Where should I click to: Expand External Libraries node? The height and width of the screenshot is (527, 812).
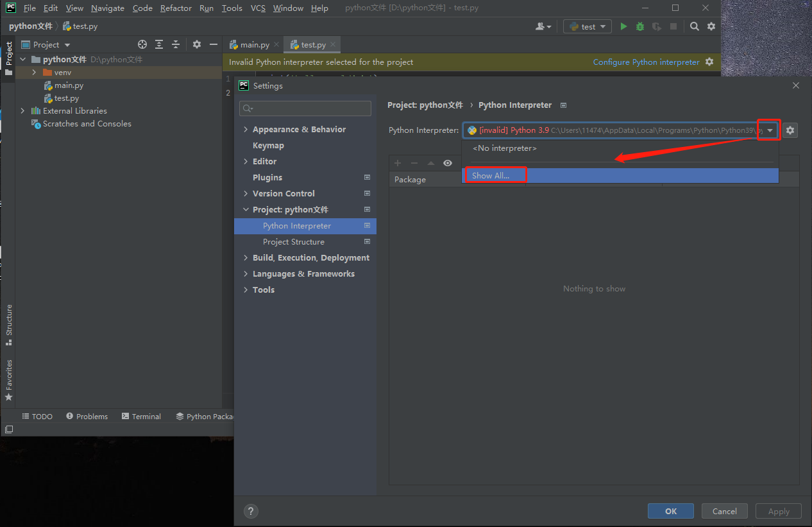(23, 111)
